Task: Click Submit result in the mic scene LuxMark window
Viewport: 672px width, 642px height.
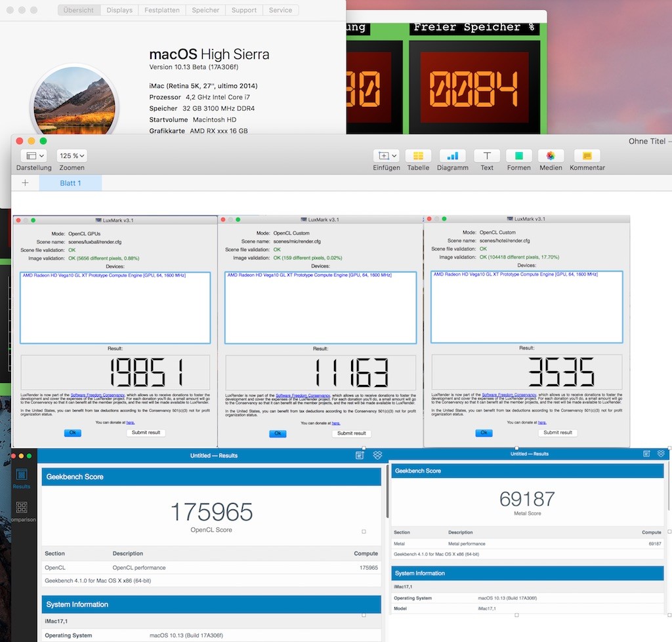Action: 352,433
